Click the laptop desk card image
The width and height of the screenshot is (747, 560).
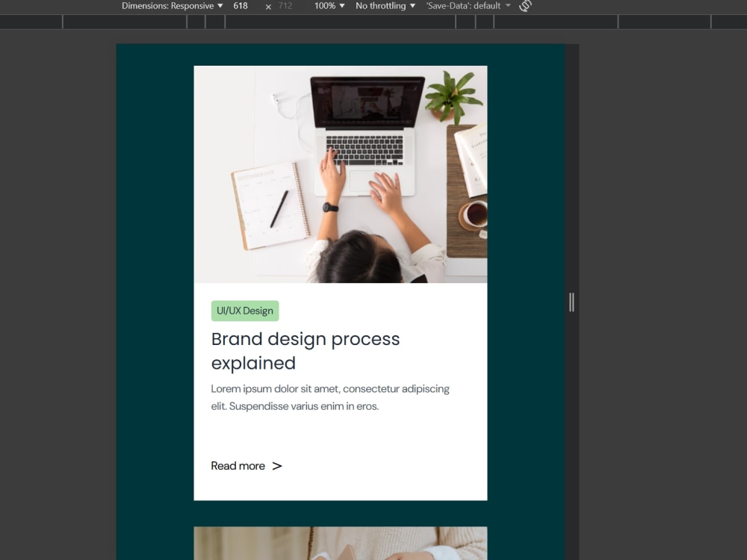click(x=341, y=174)
